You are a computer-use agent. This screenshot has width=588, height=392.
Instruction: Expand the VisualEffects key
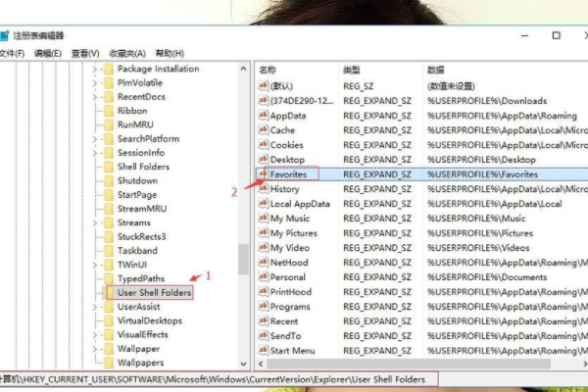[x=96, y=334]
